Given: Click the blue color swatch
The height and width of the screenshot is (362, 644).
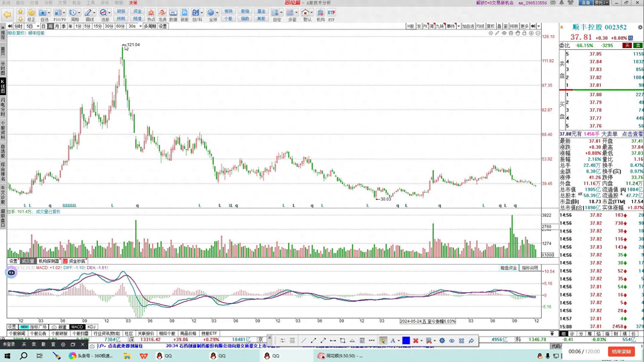Looking at the screenshot, I should [406, 340].
